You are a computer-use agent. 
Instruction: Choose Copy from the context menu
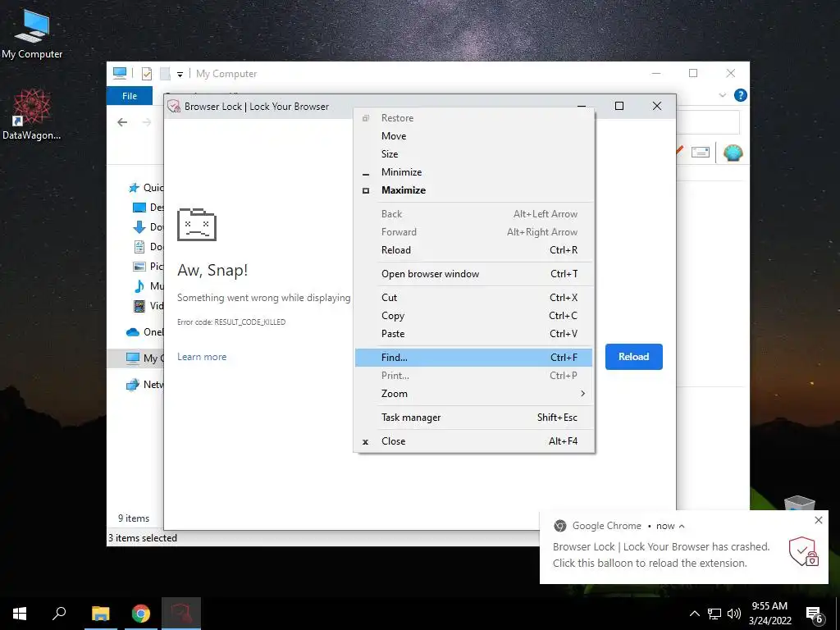coord(473,316)
